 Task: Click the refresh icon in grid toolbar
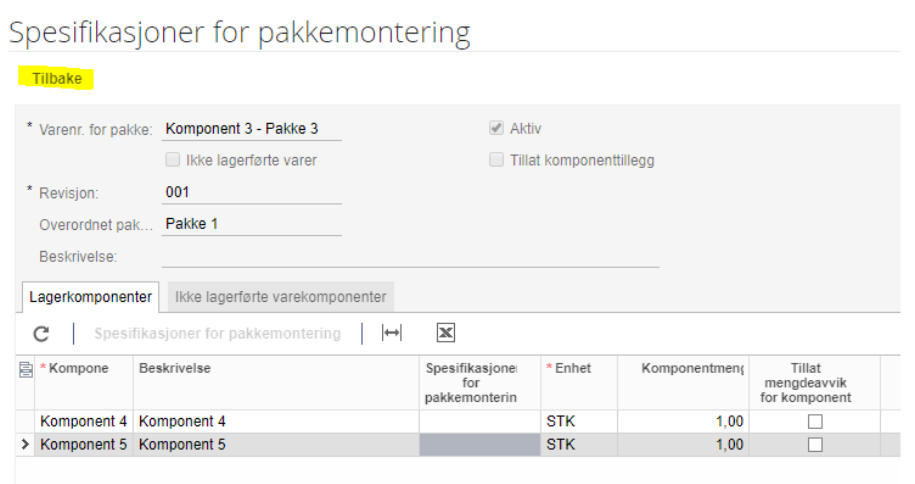(41, 333)
